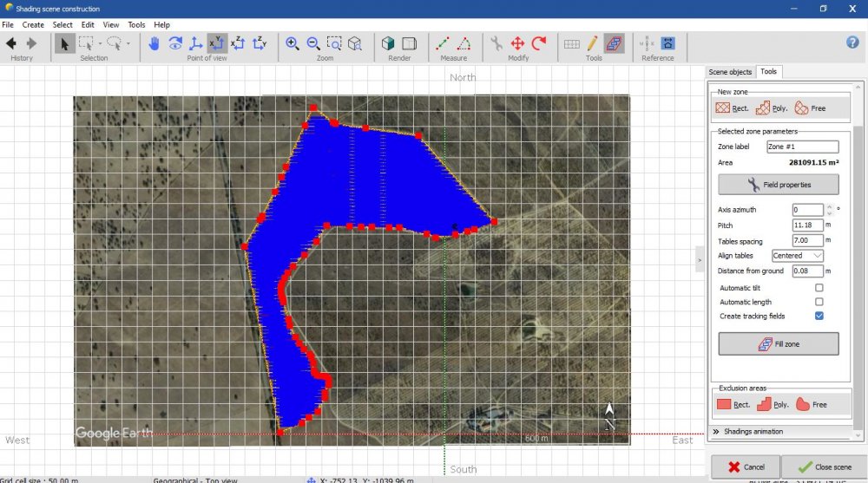The height and width of the screenshot is (483, 868).
Task: Open help with the question mark icon
Action: tap(852, 42)
